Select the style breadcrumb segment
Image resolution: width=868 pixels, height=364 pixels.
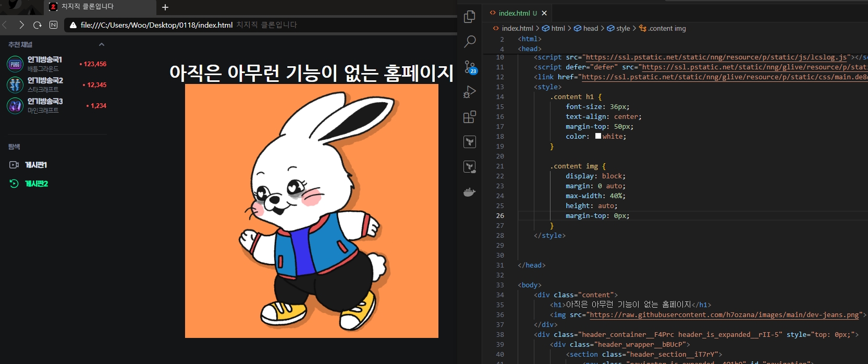tap(618, 28)
